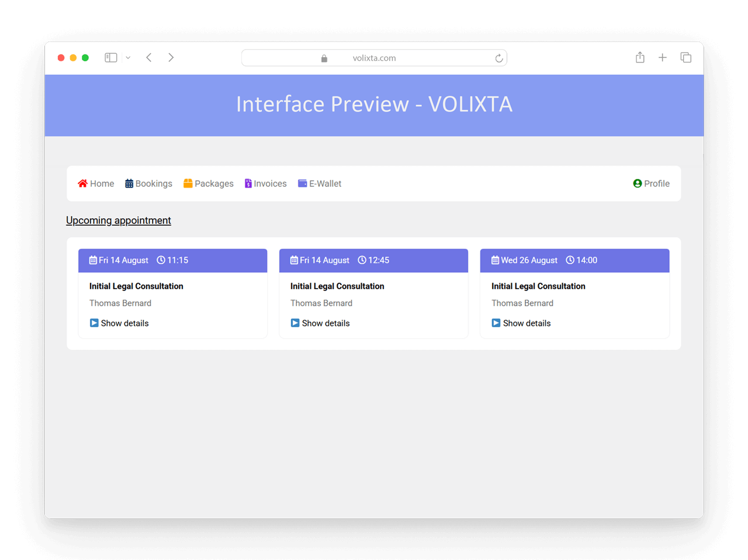
Task: Click Thomas Bernard on the 14:00 card
Action: [x=522, y=303]
